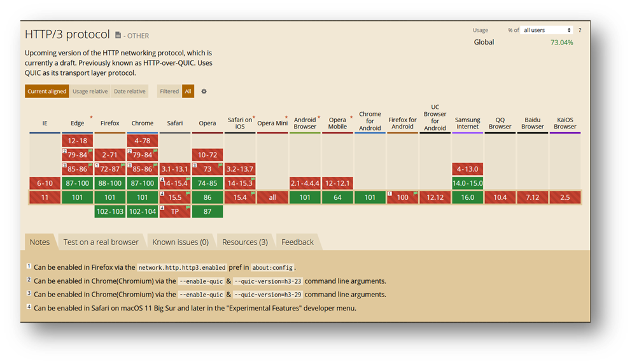
Task: Click the Android Browser column header
Action: pyautogui.click(x=305, y=123)
